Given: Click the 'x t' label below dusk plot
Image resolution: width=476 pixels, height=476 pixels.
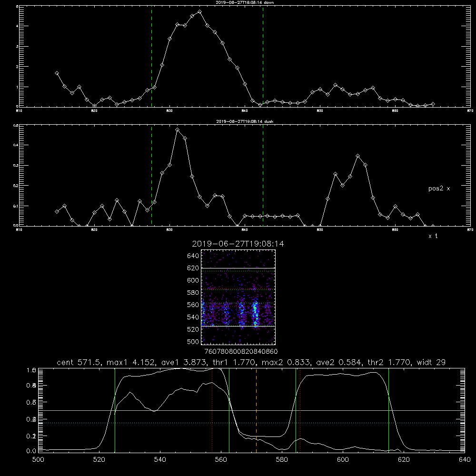Looking at the screenshot, I should coord(433,236).
